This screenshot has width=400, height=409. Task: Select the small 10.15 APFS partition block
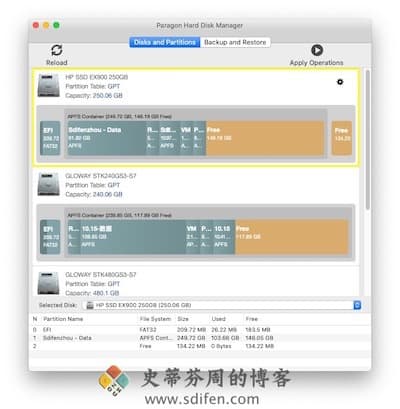223,237
